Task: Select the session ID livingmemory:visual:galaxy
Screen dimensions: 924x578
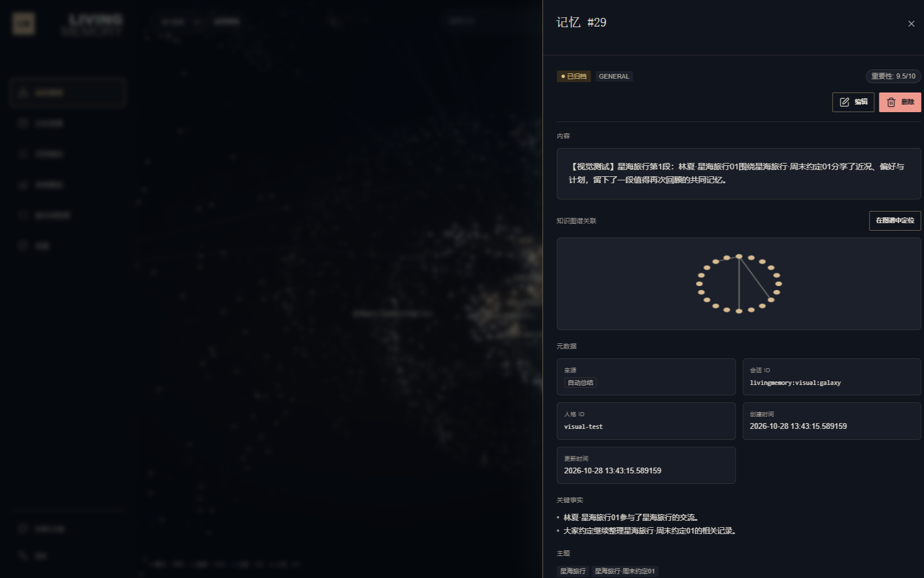Action: point(795,383)
